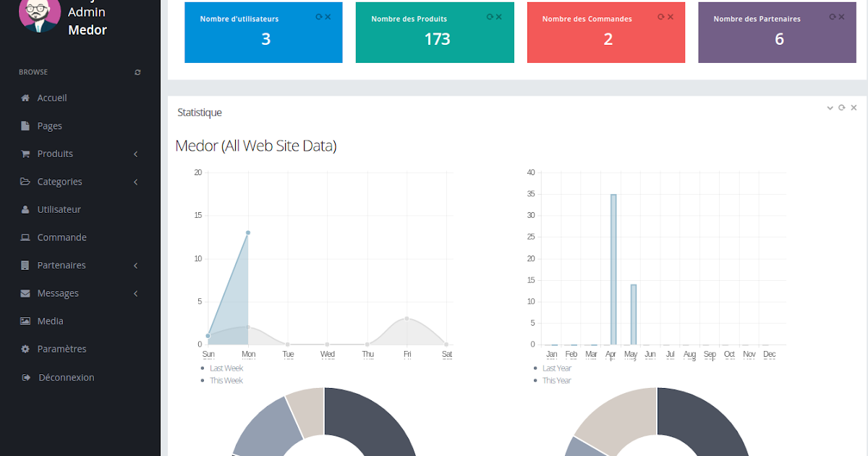
Task: Refresh the Nombre d'utilisateurs card
Action: pos(319,17)
